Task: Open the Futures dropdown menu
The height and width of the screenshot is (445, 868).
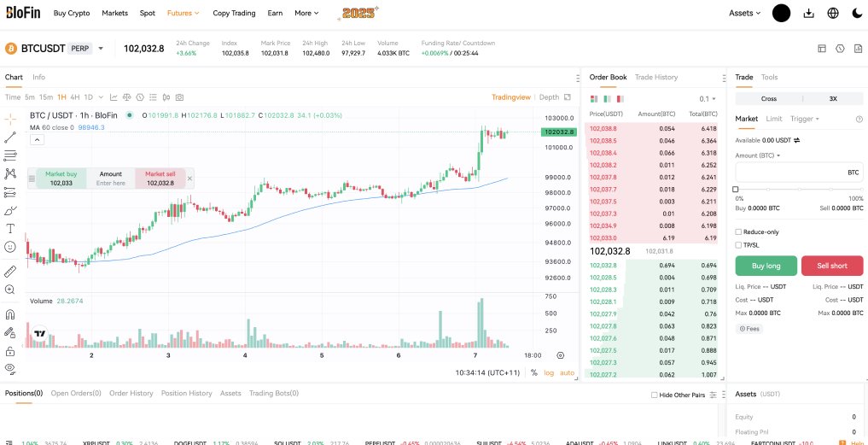Action: [x=184, y=13]
